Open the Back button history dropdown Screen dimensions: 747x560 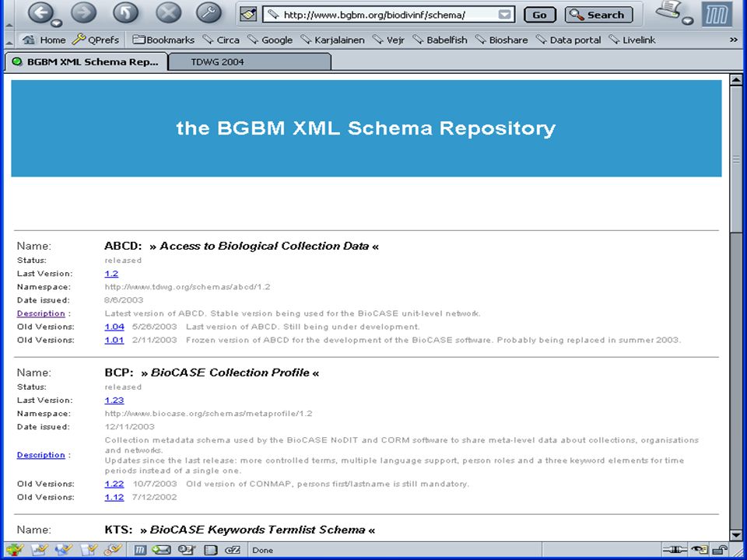click(57, 23)
